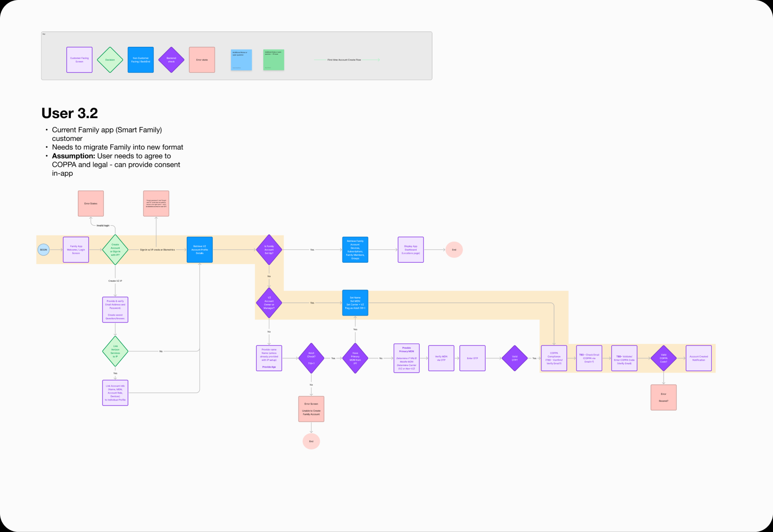Select the green sticky note in the legend
The width and height of the screenshot is (773, 532).
[273, 60]
